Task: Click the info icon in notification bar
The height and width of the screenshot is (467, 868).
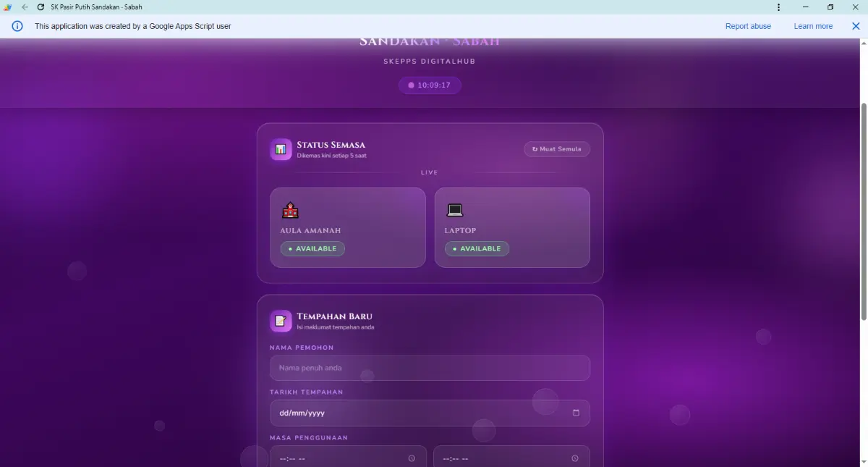Action: [17, 26]
